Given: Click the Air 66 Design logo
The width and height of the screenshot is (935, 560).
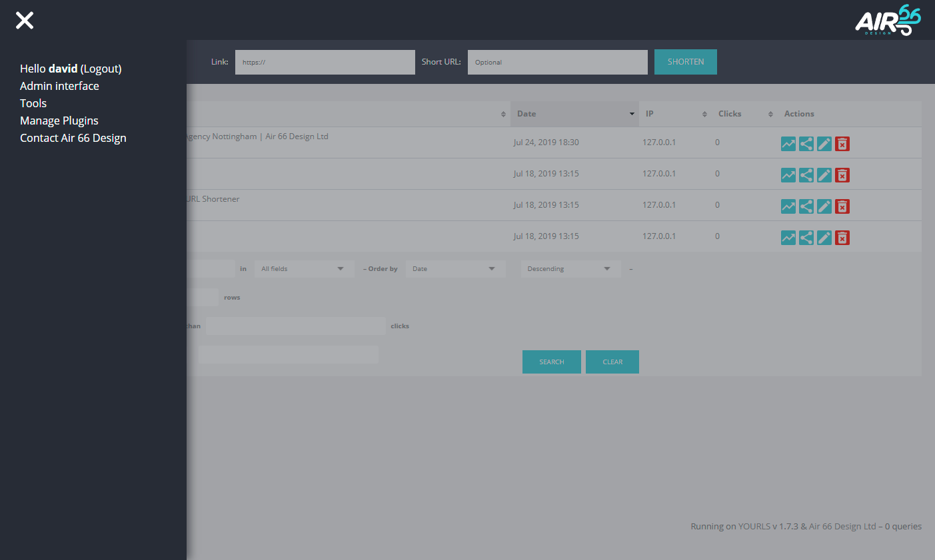Looking at the screenshot, I should (x=888, y=21).
